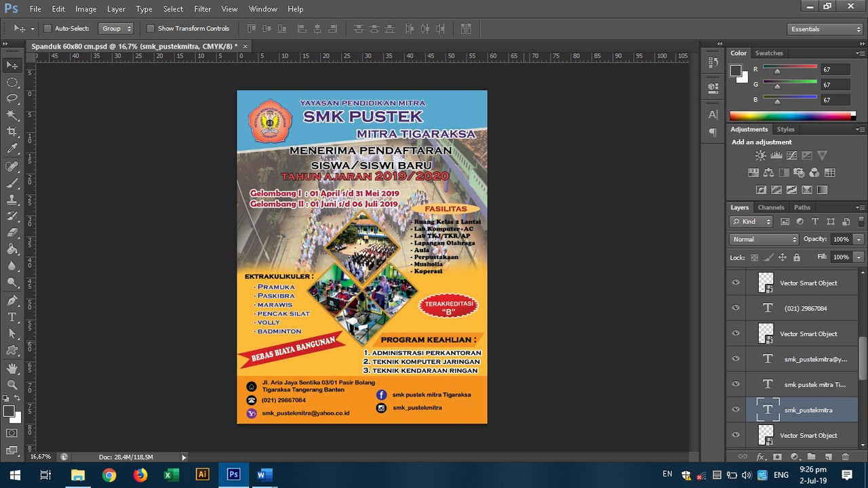Open the Normal blend mode dropdown
Viewport: 868px width, 488px height.
pos(764,239)
